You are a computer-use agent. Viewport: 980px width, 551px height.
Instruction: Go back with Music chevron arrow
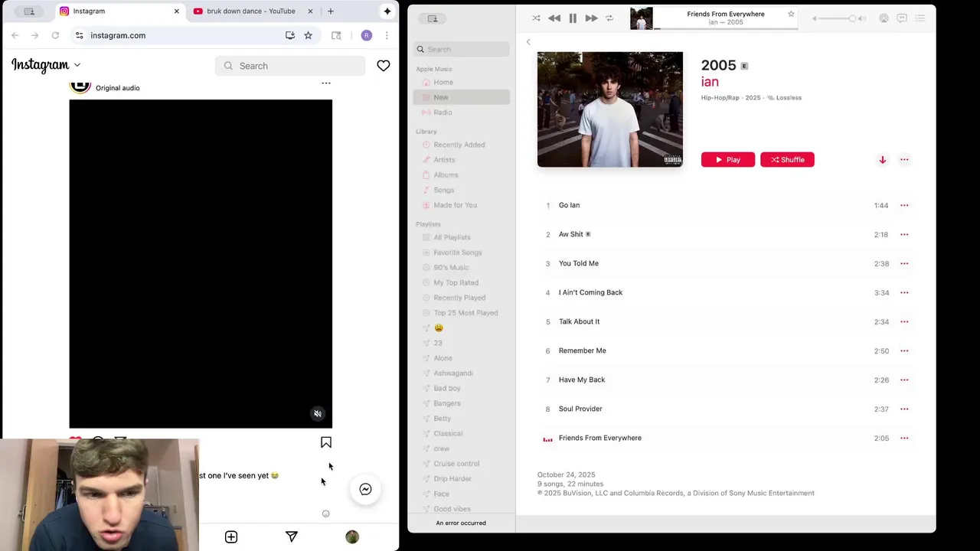click(528, 42)
